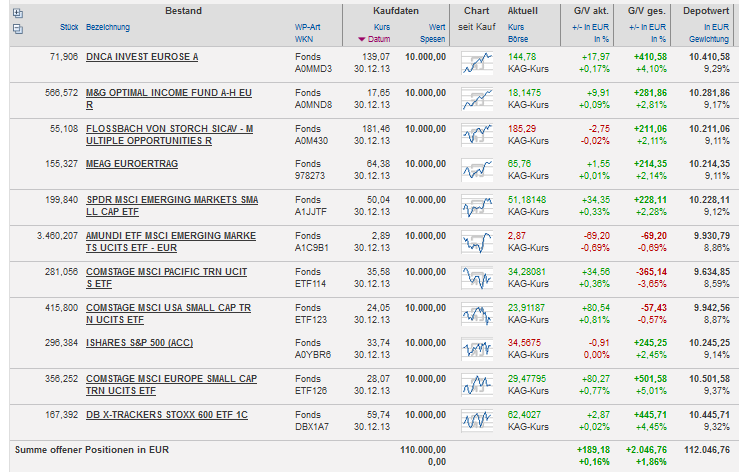
Task: Sort by the Stück column header
Action: [x=69, y=27]
